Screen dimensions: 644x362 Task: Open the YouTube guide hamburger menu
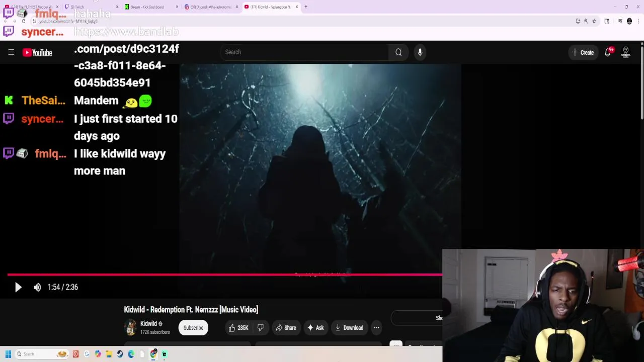point(11,52)
